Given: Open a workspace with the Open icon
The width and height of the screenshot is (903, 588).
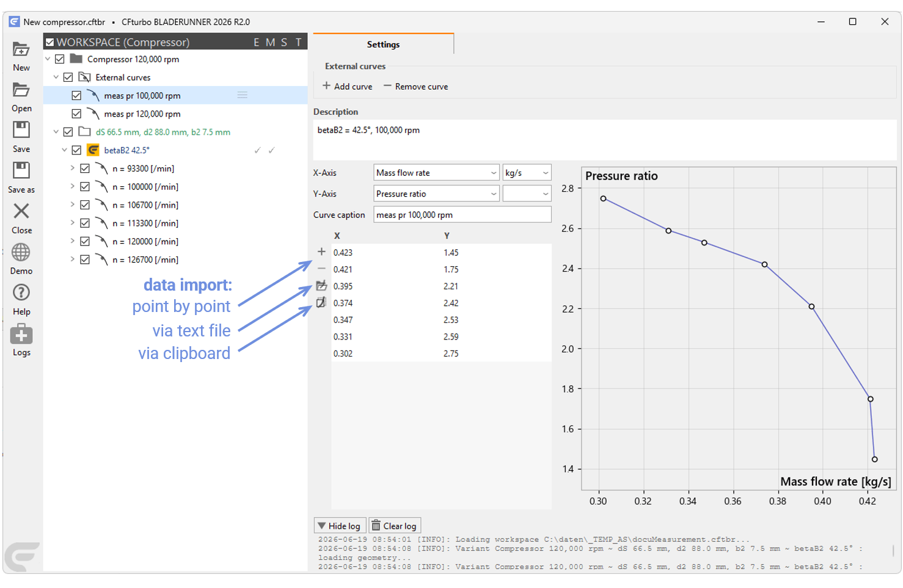Looking at the screenshot, I should tap(21, 90).
